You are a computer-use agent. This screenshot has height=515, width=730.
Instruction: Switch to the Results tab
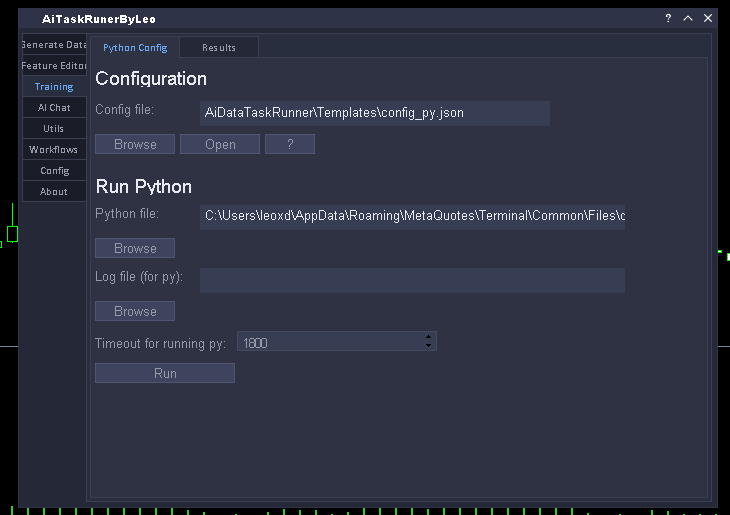tap(219, 48)
